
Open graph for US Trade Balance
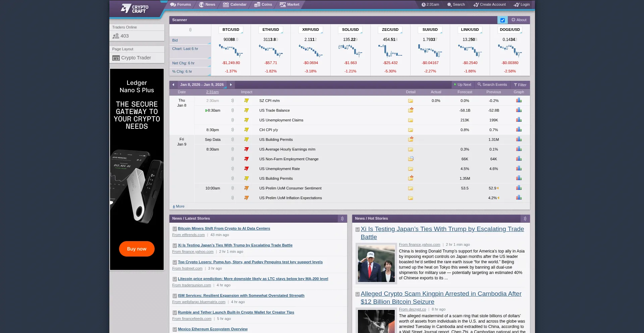coord(519,110)
